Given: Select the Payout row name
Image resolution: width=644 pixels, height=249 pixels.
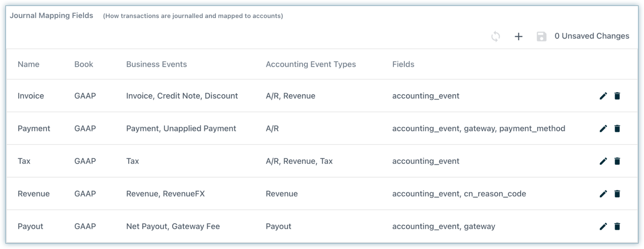Looking at the screenshot, I should pos(30,226).
